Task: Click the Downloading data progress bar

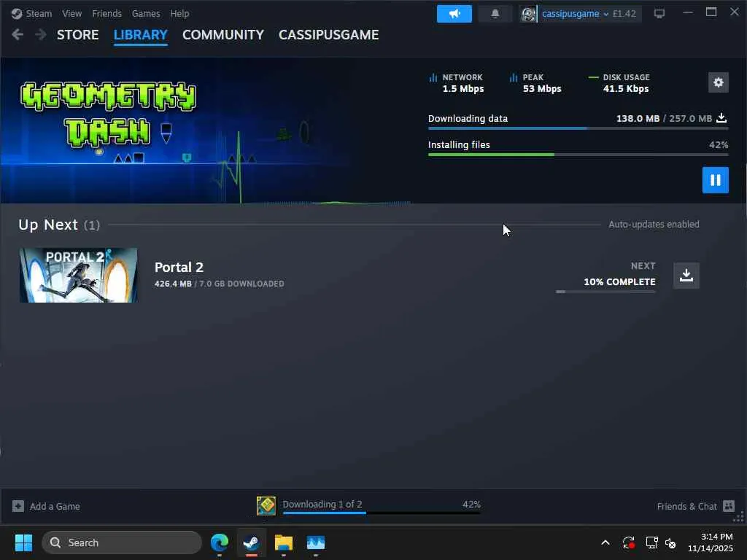Action: tap(578, 128)
